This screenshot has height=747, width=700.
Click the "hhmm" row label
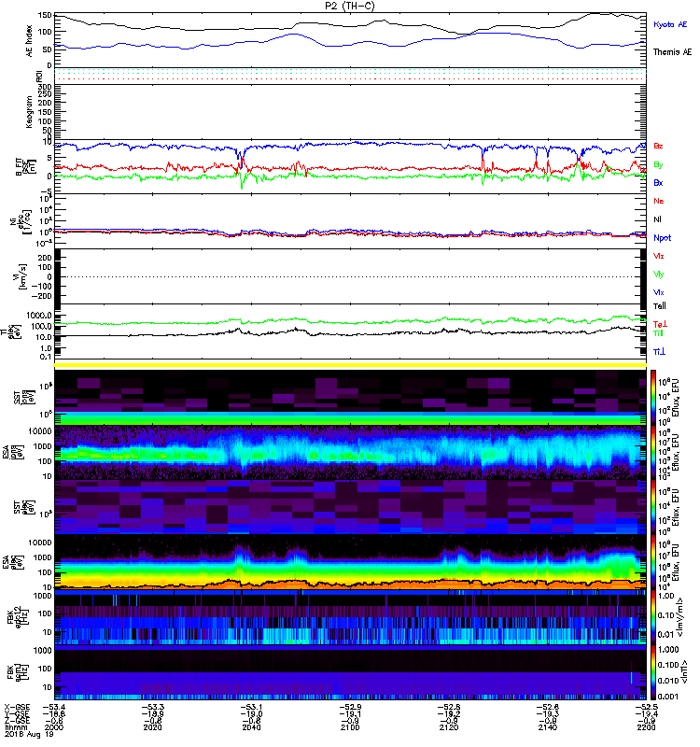tap(16, 727)
